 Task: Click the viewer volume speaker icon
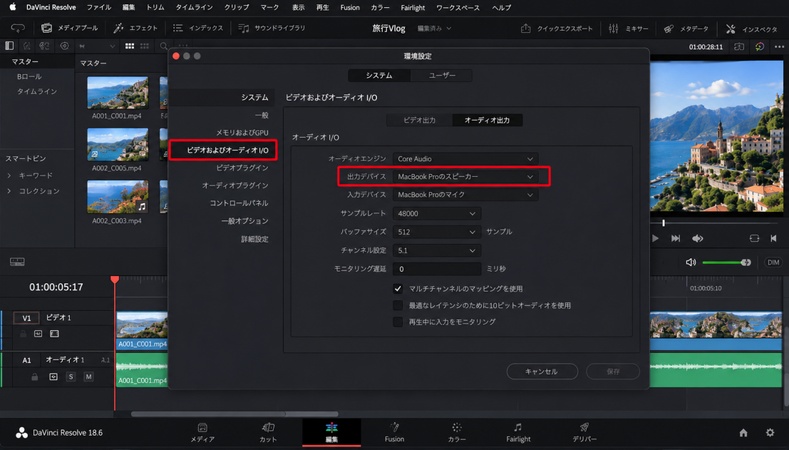tap(697, 239)
